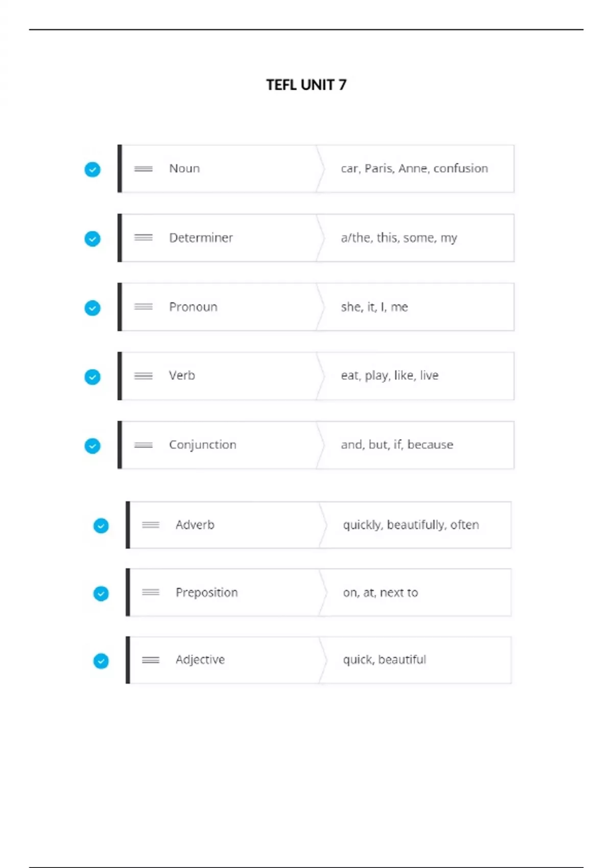Click the 'car, Paris, Anne, confusion' answer box
This screenshot has width=613, height=868.
pyautogui.click(x=414, y=169)
